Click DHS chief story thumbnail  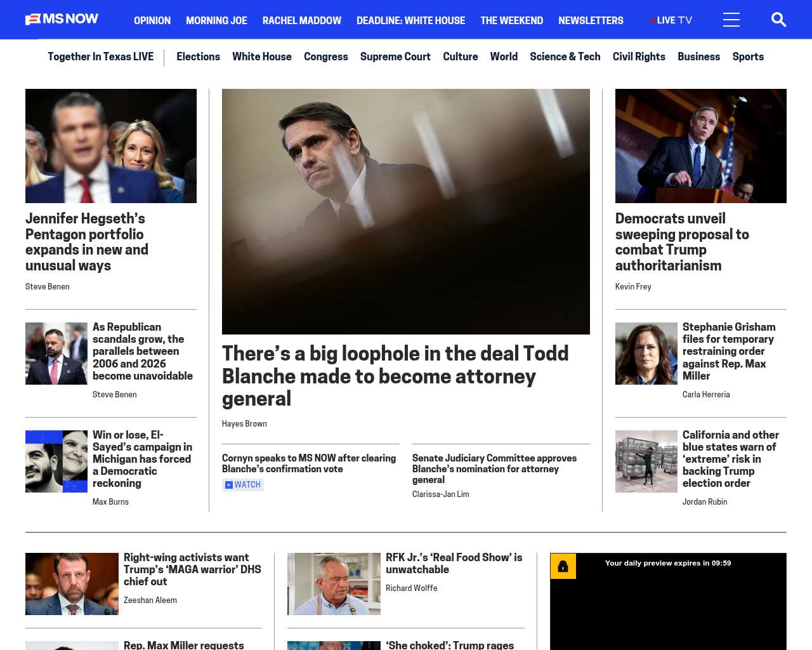coord(72,584)
